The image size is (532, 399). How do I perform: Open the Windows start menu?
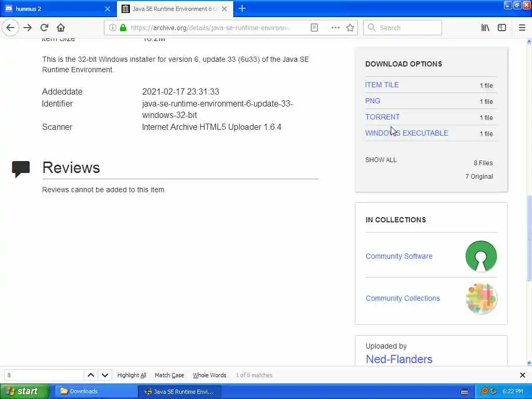(x=25, y=391)
